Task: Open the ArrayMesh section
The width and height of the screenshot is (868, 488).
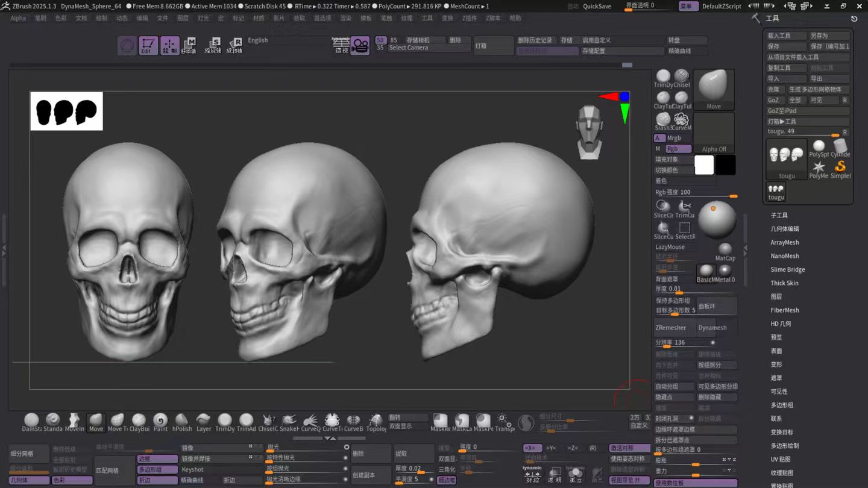Action: click(x=785, y=242)
